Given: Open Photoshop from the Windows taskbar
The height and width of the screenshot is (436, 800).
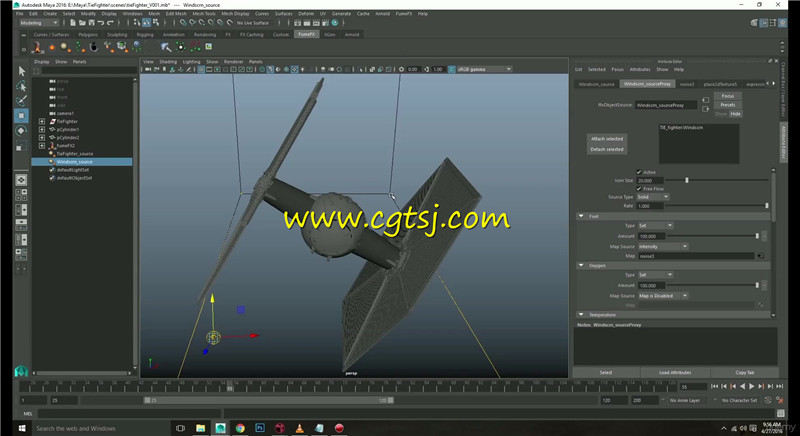Looking at the screenshot, I should click(x=260, y=428).
